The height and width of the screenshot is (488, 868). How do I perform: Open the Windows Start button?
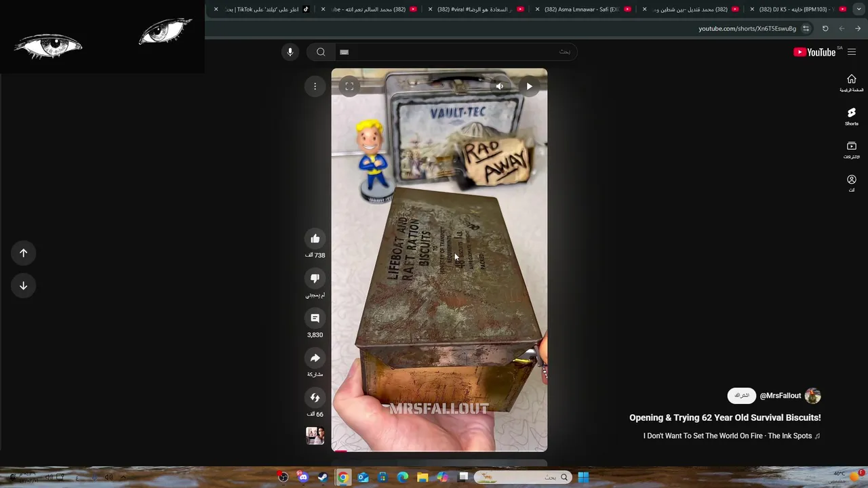pos(583,477)
